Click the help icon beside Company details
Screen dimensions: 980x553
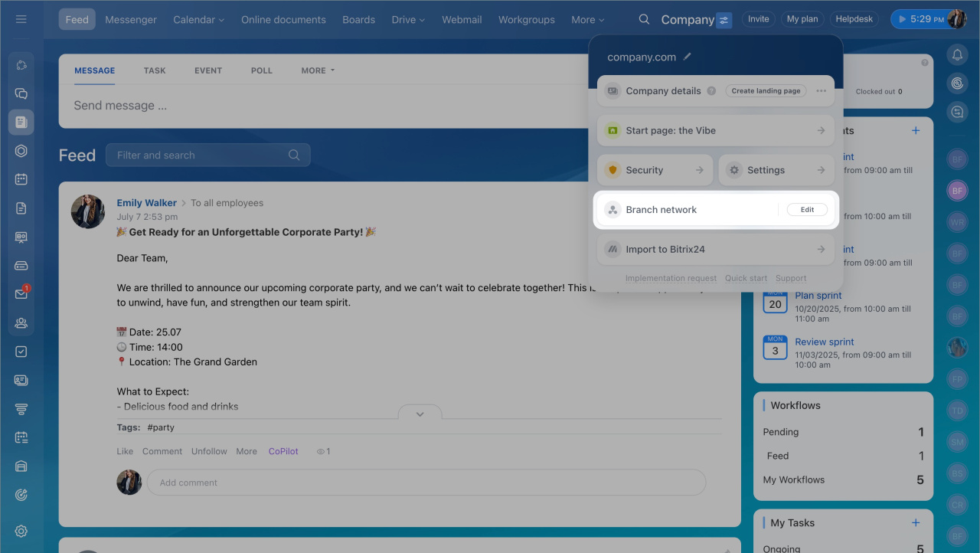tap(711, 91)
